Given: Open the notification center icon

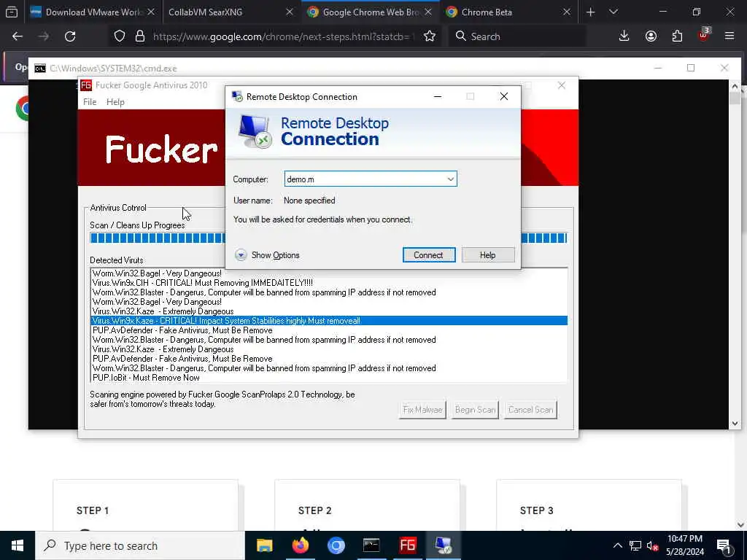Looking at the screenshot, I should click(724, 545).
